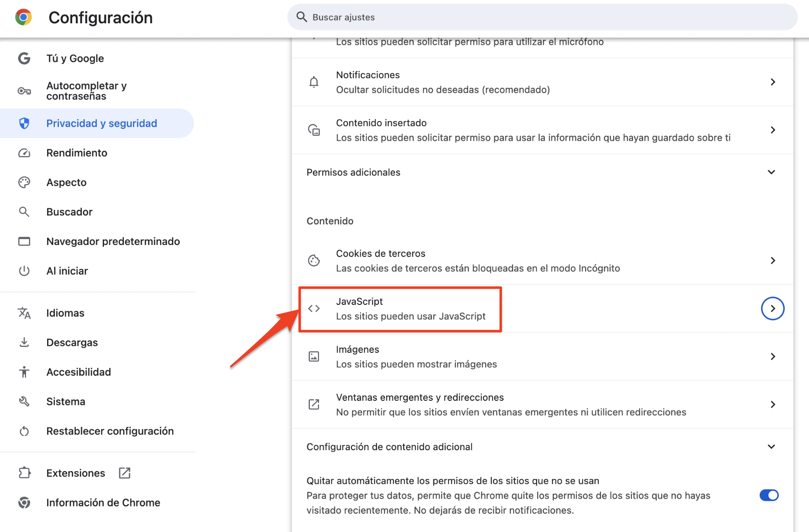Select the Notificaciones bell icon
The image size is (809, 532).
tap(314, 82)
